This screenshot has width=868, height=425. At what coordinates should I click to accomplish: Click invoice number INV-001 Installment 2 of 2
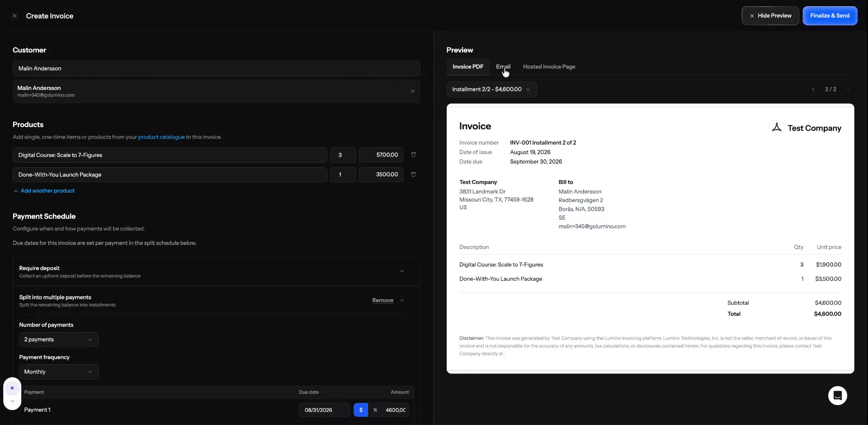tap(543, 143)
